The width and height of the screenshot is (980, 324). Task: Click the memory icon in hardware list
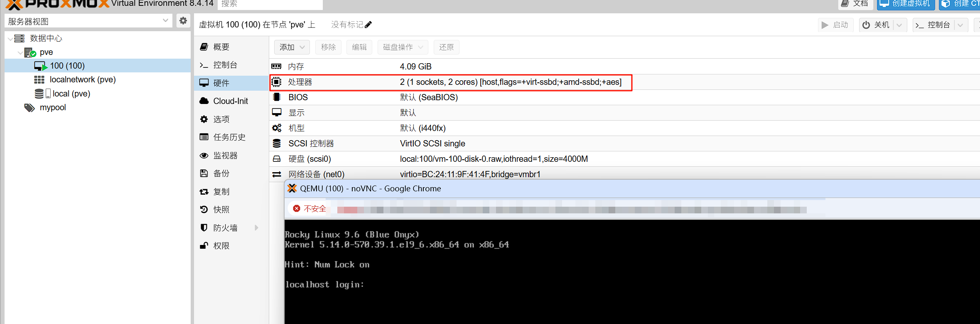(277, 67)
